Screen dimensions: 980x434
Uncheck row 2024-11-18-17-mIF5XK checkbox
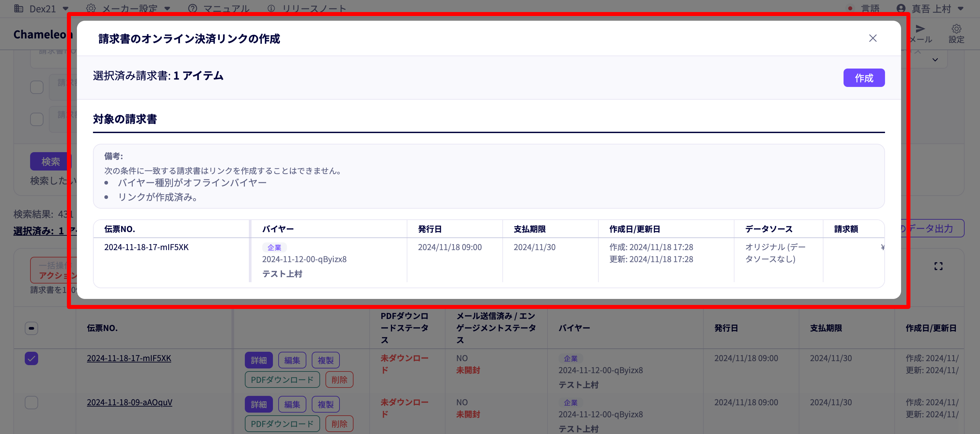tap(31, 358)
